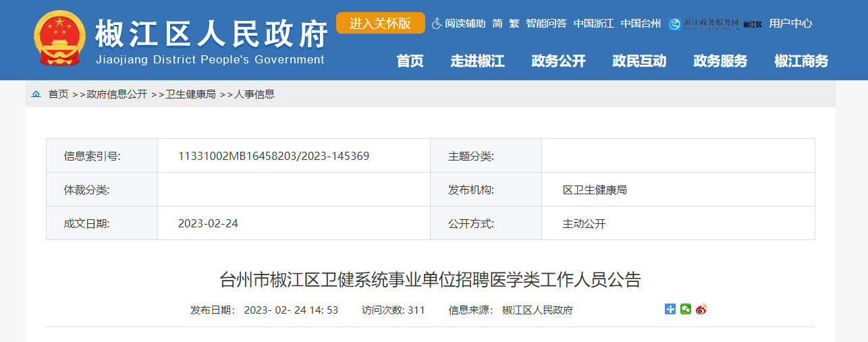Open the 政务公开 navigation menu
This screenshot has width=868, height=342.
point(558,61)
